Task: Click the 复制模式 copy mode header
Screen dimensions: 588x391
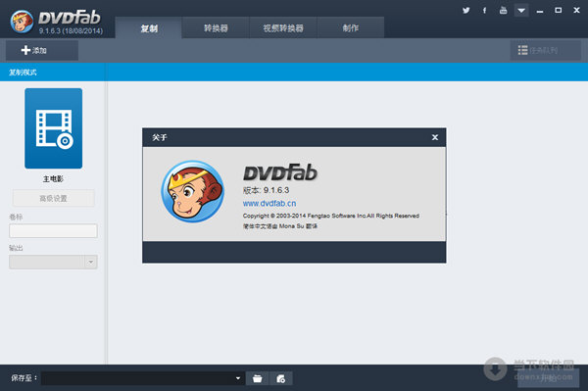Action: point(23,73)
